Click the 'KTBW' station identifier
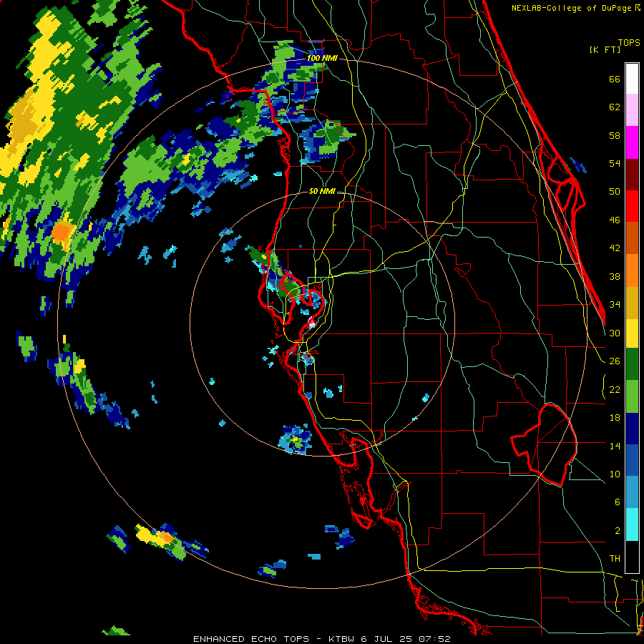The height and width of the screenshot is (644, 644). 341,639
